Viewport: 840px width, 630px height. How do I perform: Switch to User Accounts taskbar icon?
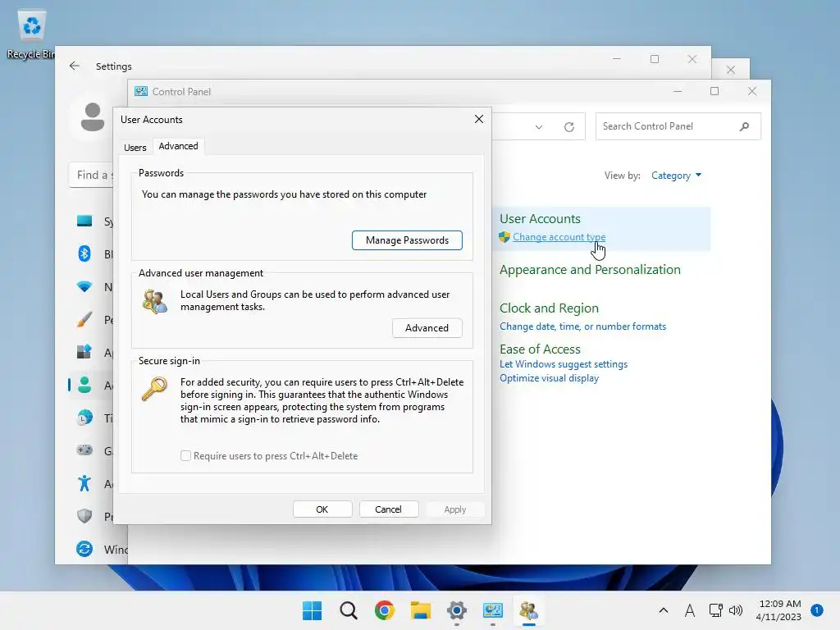(x=529, y=610)
